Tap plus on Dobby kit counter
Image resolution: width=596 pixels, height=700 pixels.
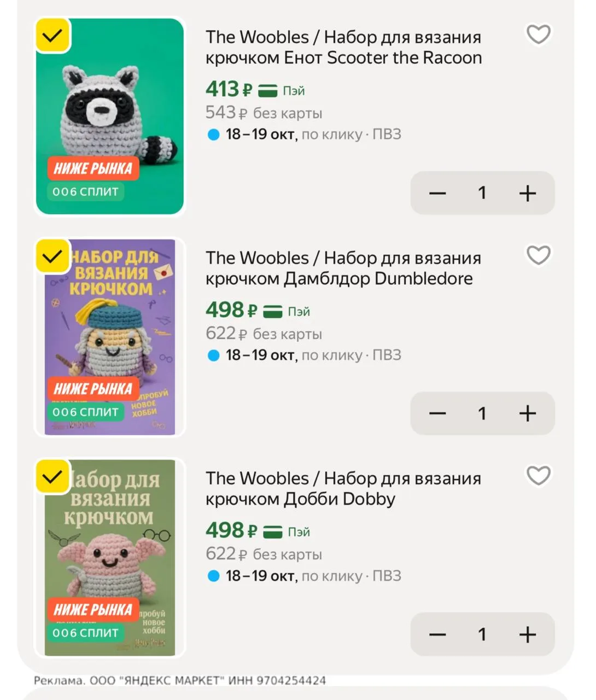(x=527, y=634)
